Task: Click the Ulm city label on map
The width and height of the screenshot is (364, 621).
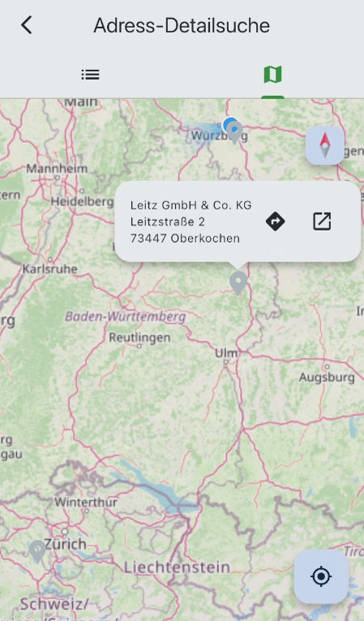Action: [x=226, y=352]
